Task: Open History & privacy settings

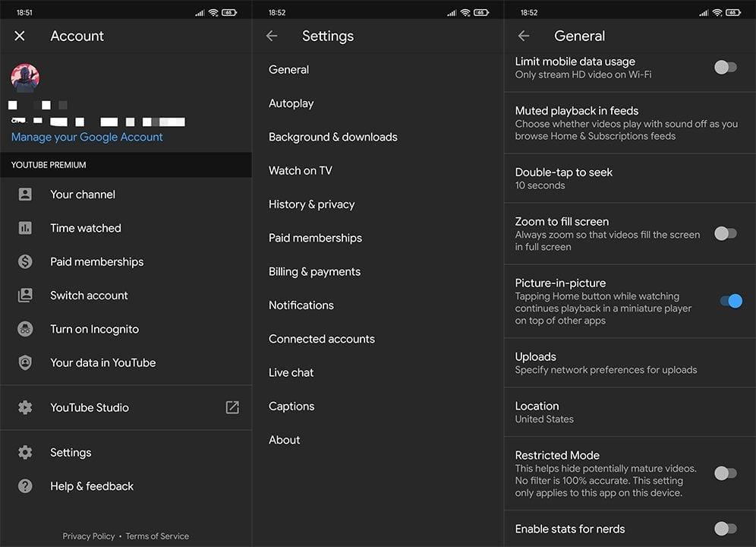Action: [378, 204]
